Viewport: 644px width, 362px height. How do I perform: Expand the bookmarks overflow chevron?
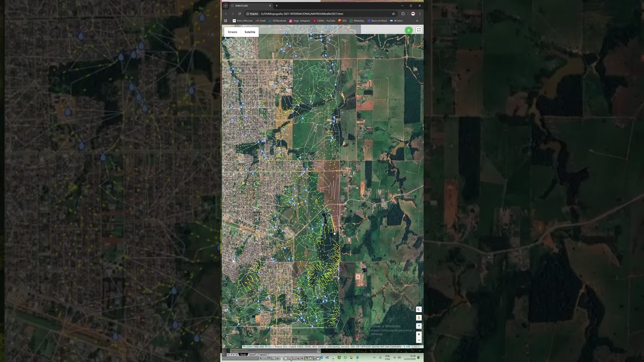click(417, 21)
